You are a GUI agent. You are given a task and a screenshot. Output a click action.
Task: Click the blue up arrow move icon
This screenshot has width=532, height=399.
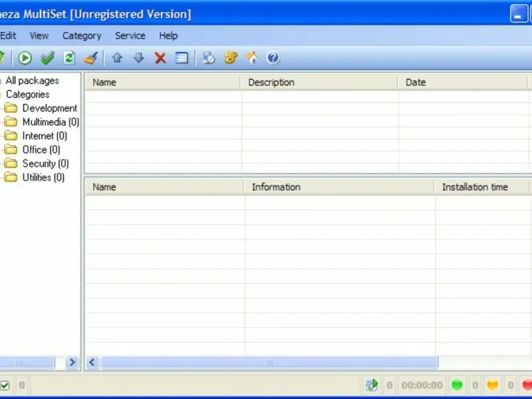click(118, 58)
